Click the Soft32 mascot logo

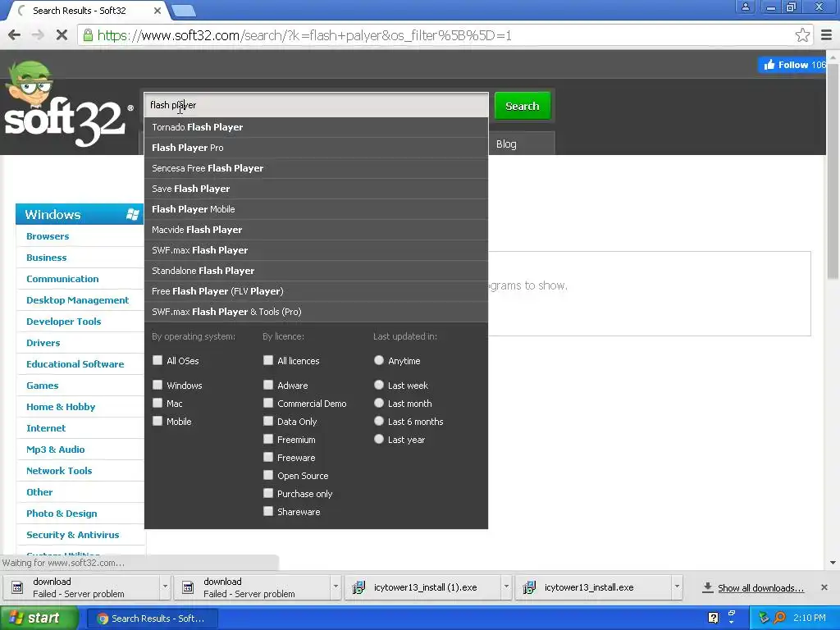pyautogui.click(x=67, y=103)
